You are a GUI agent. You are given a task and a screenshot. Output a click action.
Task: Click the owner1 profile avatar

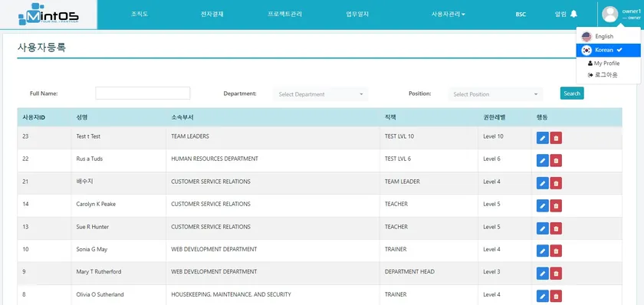tap(610, 15)
